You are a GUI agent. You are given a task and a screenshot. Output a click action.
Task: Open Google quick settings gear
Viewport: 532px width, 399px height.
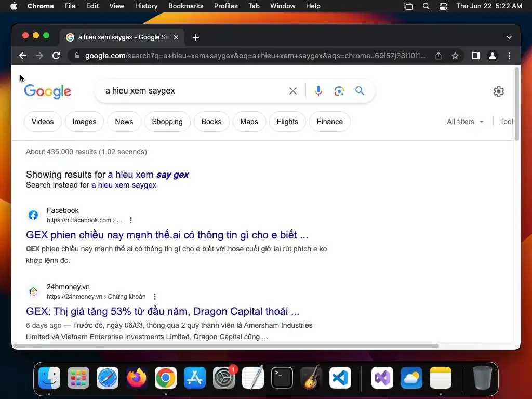498,91
